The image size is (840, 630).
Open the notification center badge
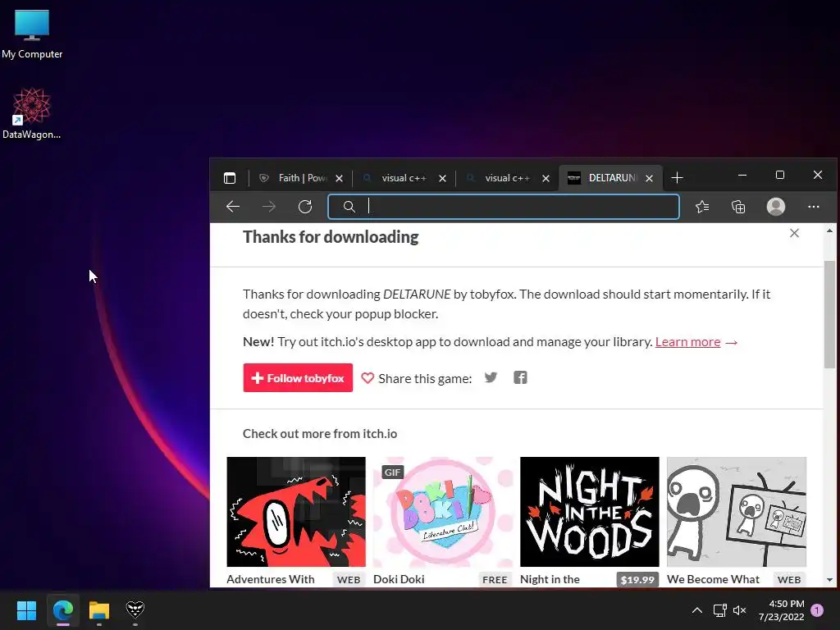(817, 610)
